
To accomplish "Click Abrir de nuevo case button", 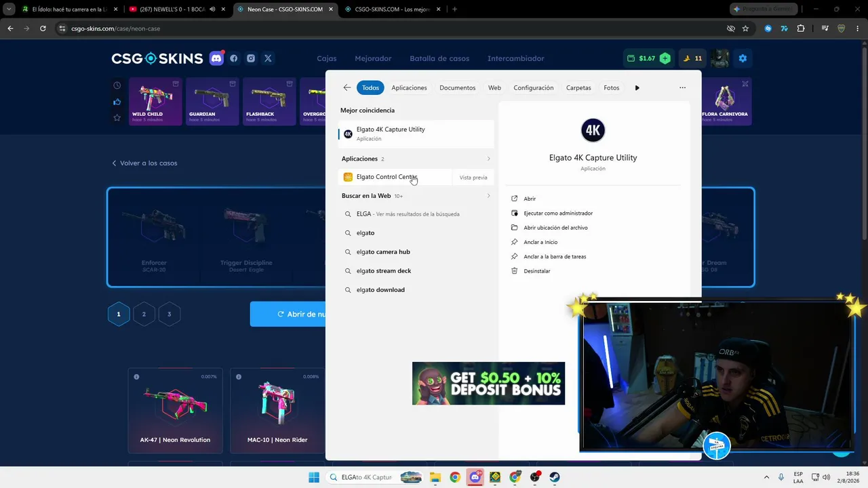I will point(288,314).
